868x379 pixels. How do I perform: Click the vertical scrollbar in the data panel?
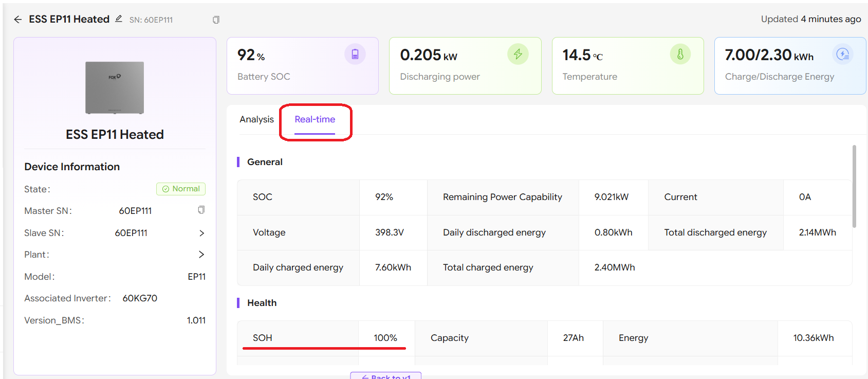pos(854,186)
